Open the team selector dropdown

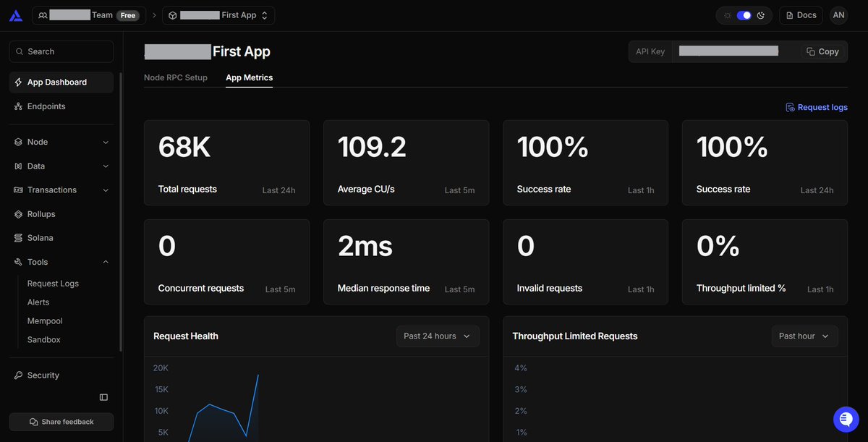pos(89,15)
